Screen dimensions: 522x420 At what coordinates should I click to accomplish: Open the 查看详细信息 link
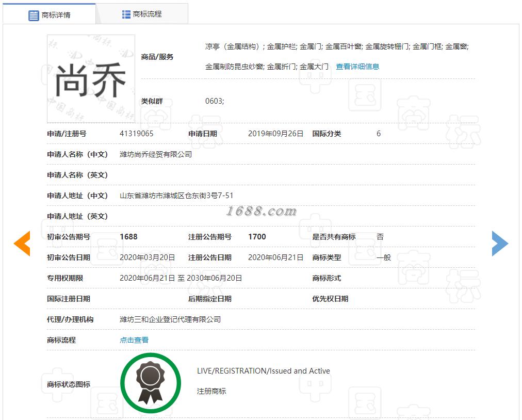coord(357,67)
